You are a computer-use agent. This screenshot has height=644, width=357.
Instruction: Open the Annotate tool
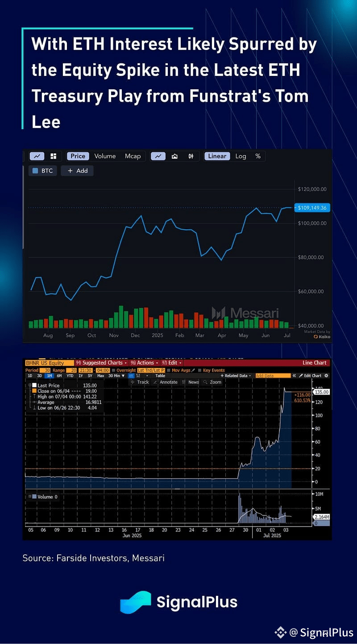[166, 382]
